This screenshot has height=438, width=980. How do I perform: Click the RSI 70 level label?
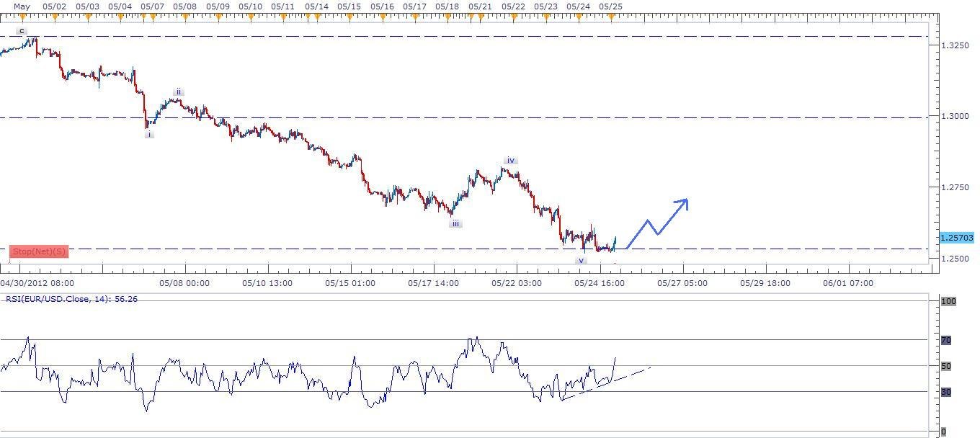tap(945, 340)
